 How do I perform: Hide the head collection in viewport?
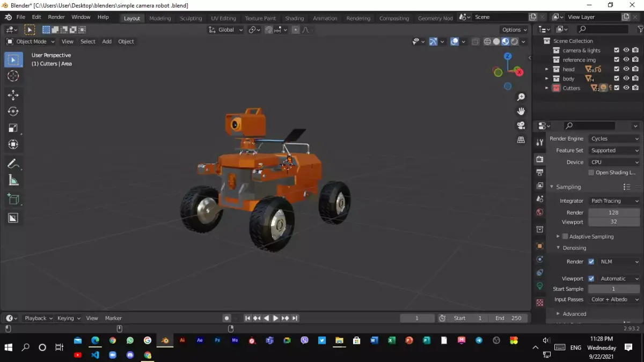coord(626,69)
